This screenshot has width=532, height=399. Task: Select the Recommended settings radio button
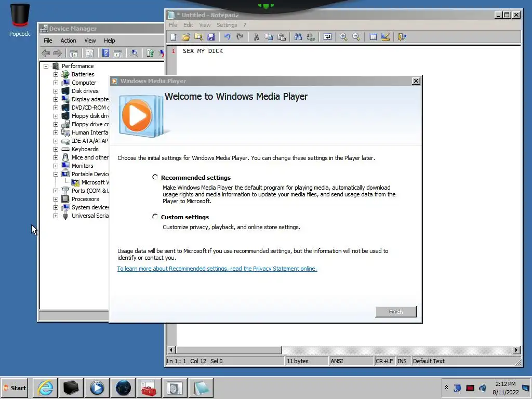[155, 177]
